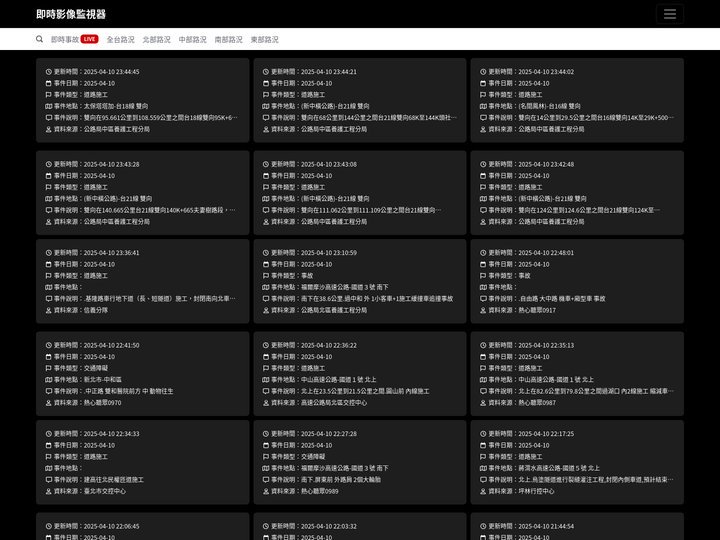The width and height of the screenshot is (720, 540).
Task: Select the description 南下.屏東前 外路肩 2個大輪胎
Action: (341, 480)
